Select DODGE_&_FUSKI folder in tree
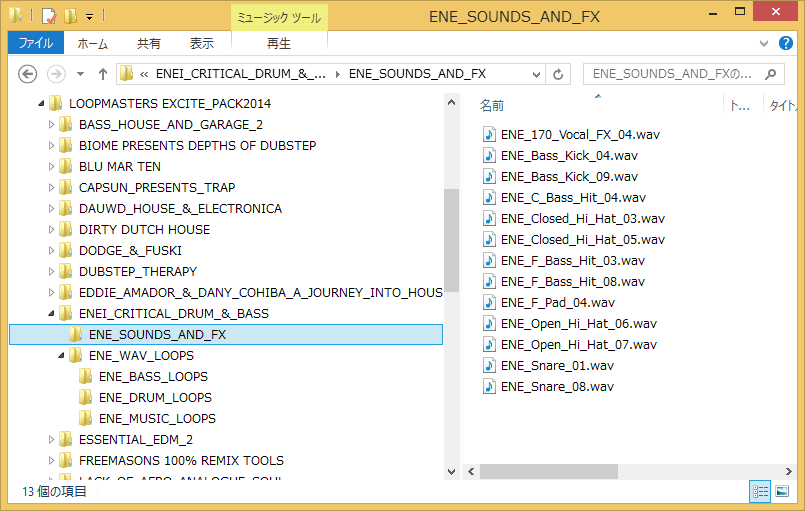Image resolution: width=805 pixels, height=511 pixels. (130, 251)
